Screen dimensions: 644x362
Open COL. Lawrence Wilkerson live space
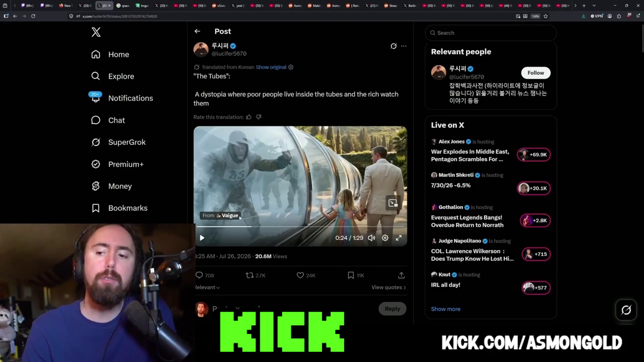point(472,255)
